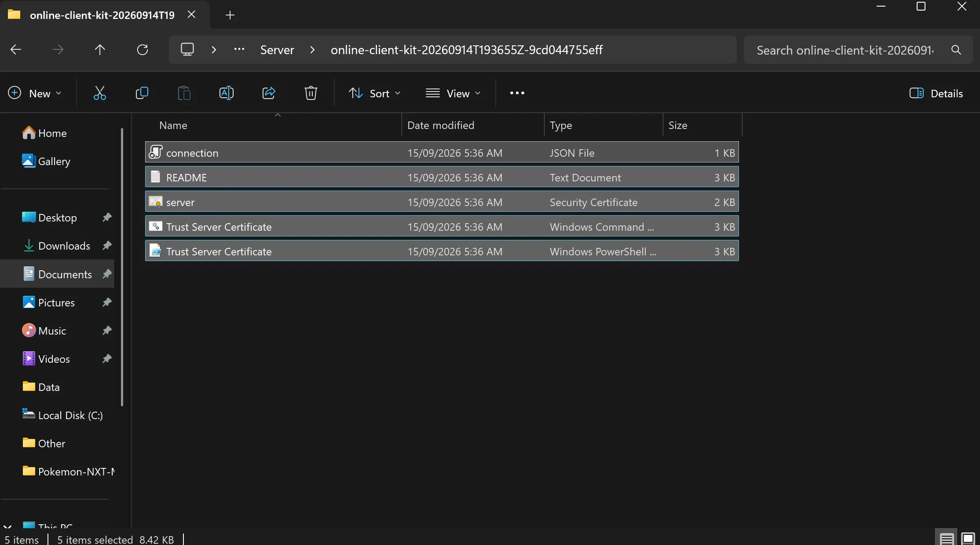Go up one folder level
The width and height of the screenshot is (980, 545).
click(100, 50)
